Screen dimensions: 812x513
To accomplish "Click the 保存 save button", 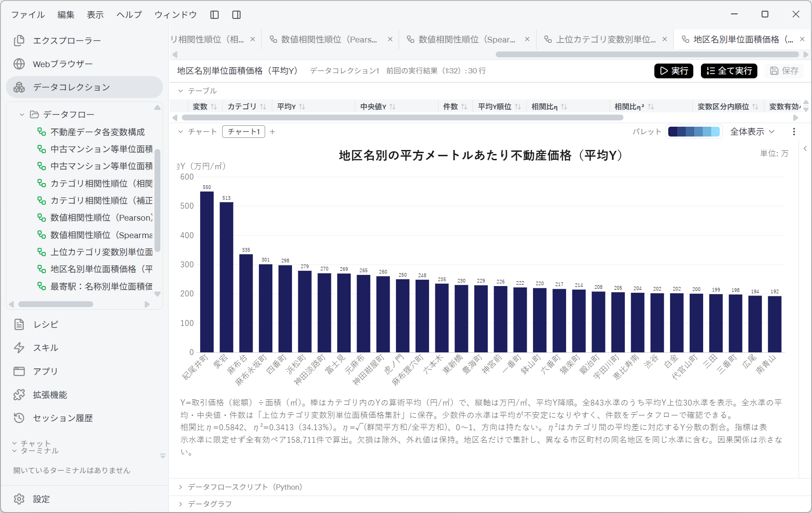I will (784, 71).
